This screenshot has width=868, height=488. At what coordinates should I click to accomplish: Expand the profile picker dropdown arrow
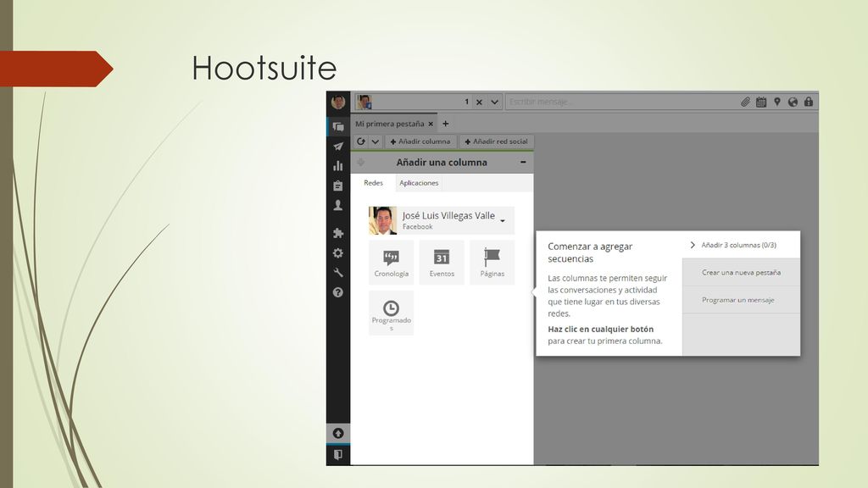point(494,102)
